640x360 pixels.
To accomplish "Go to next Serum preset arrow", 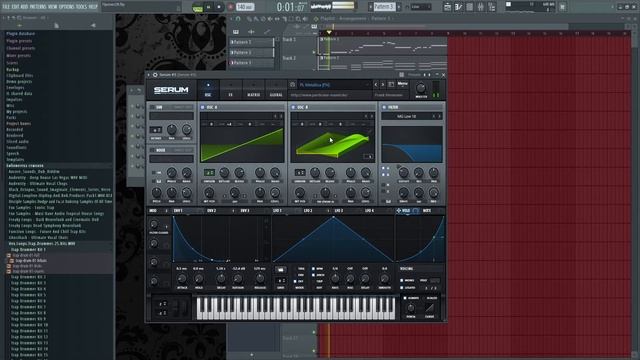I will [383, 85].
